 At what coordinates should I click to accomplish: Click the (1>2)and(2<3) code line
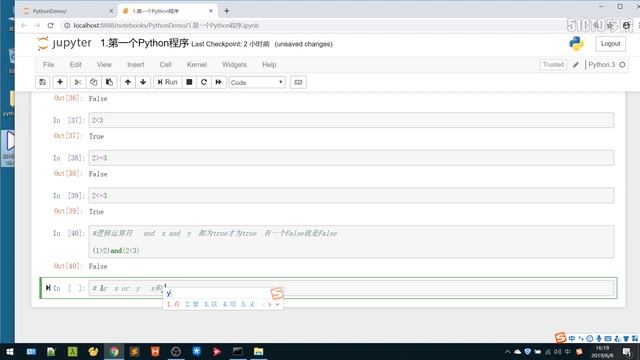(x=116, y=250)
